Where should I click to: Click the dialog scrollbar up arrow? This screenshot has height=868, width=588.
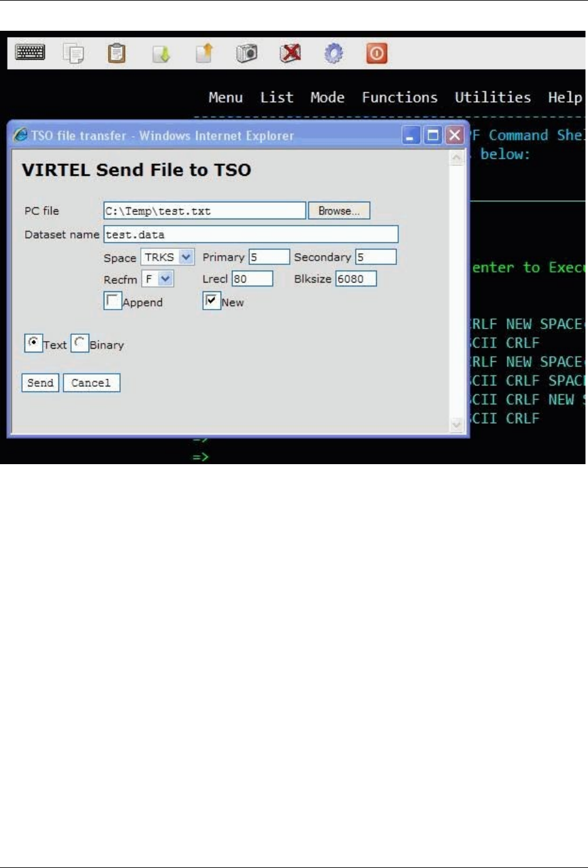(x=457, y=158)
